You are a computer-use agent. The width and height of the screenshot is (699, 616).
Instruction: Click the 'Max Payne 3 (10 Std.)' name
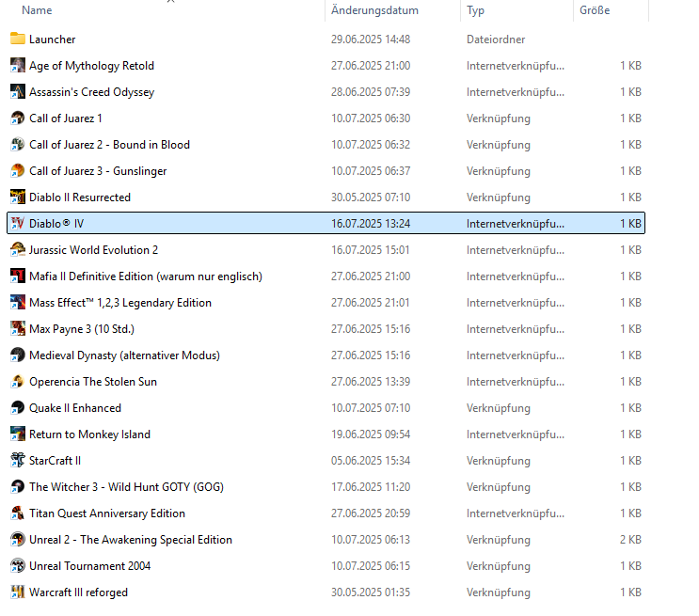point(82,329)
